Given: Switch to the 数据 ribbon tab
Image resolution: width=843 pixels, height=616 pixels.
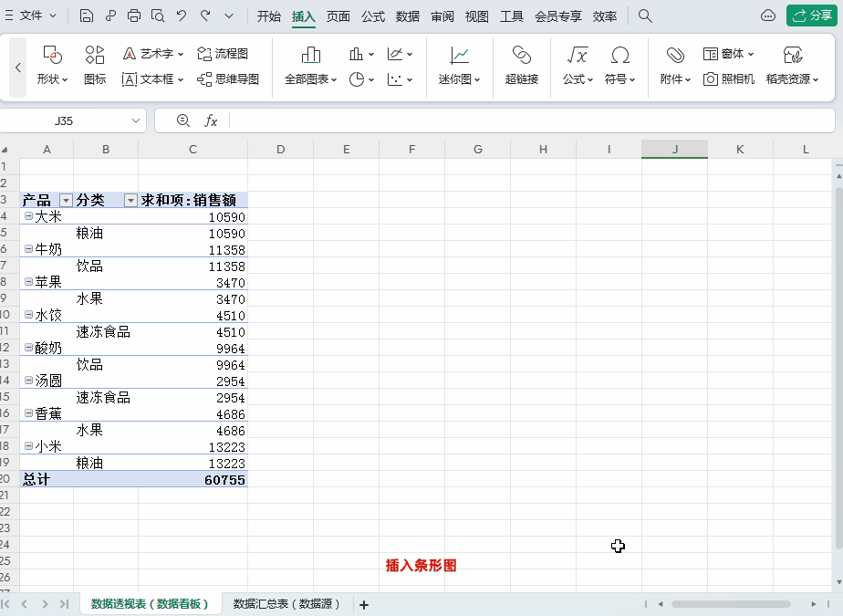Looking at the screenshot, I should [408, 16].
